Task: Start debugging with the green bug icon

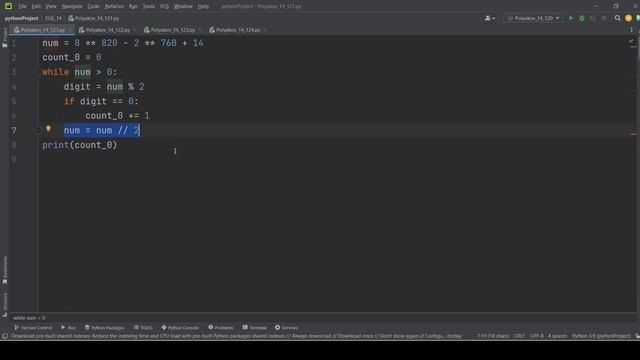Action: tap(582, 18)
